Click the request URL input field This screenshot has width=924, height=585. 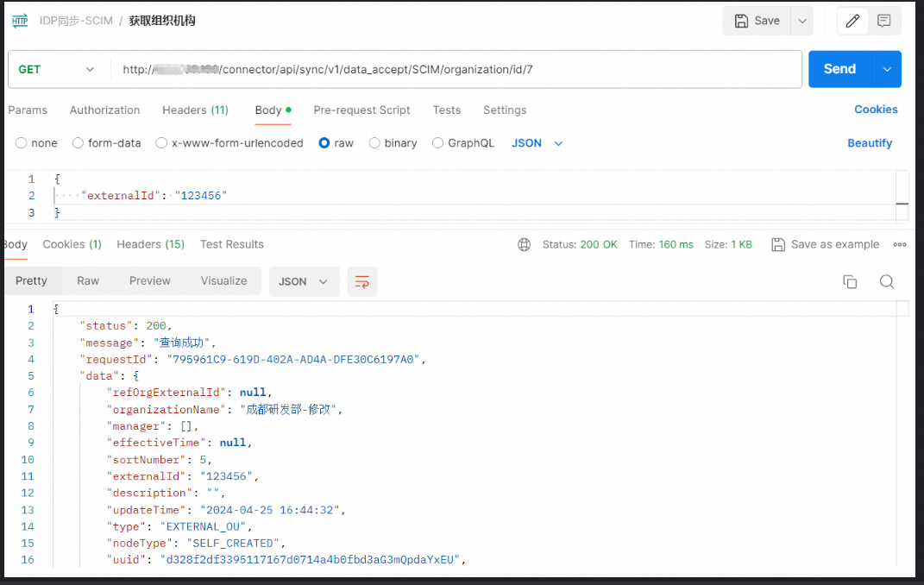(457, 69)
